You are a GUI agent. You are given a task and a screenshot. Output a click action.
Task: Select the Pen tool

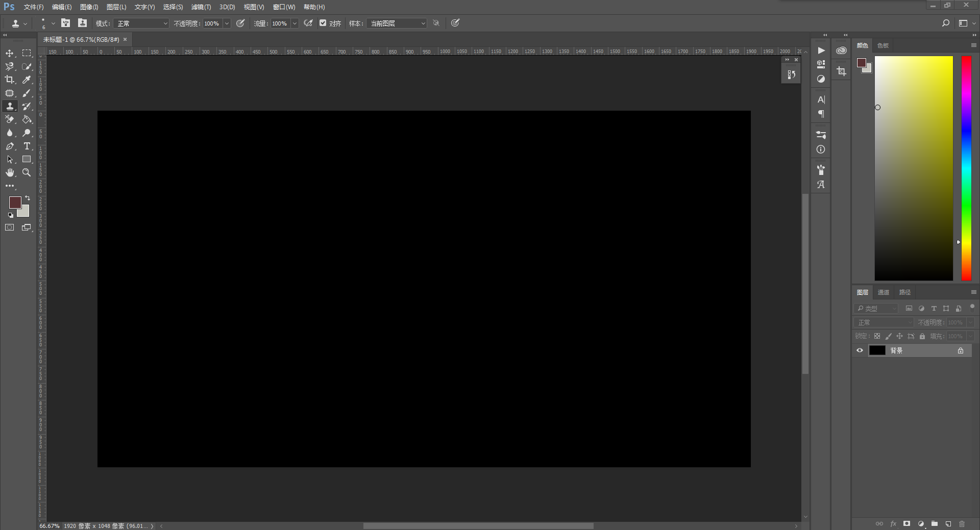click(x=10, y=146)
